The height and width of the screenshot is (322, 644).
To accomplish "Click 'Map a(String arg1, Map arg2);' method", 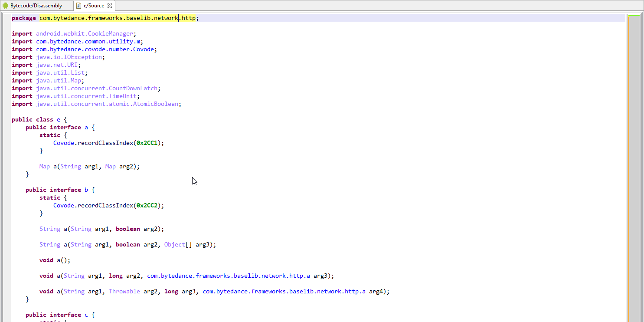I will pyautogui.click(x=90, y=166).
